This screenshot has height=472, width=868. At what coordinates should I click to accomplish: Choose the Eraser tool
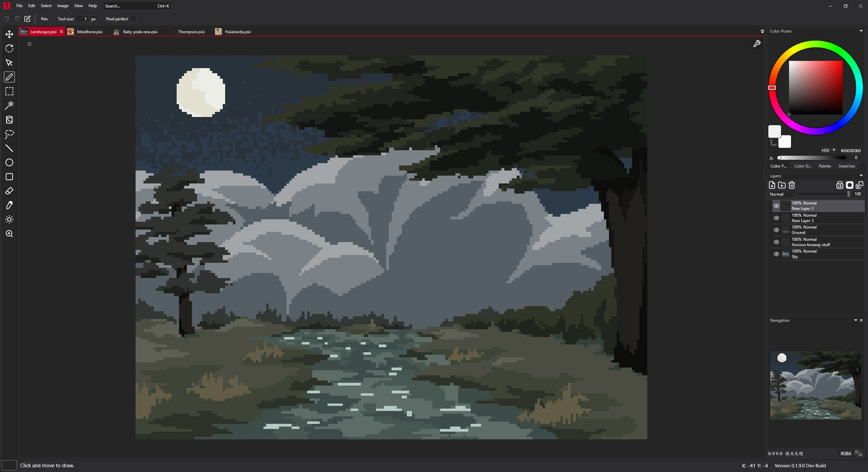point(9,191)
